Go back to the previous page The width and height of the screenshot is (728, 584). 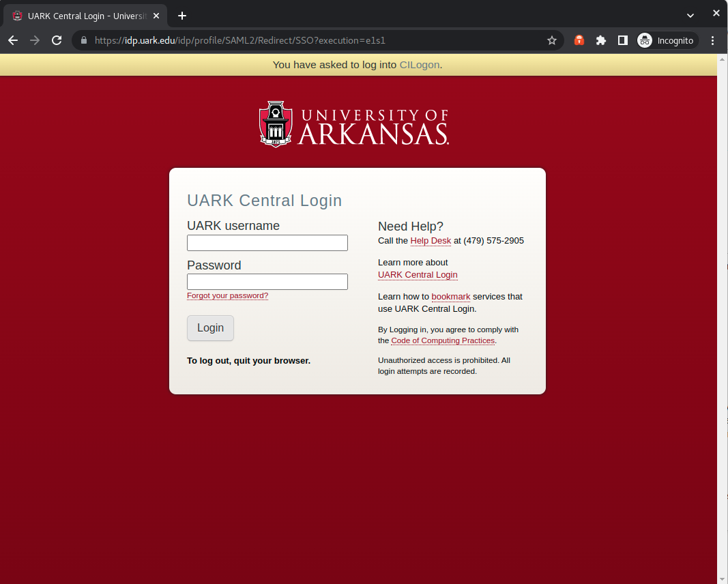tap(13, 40)
